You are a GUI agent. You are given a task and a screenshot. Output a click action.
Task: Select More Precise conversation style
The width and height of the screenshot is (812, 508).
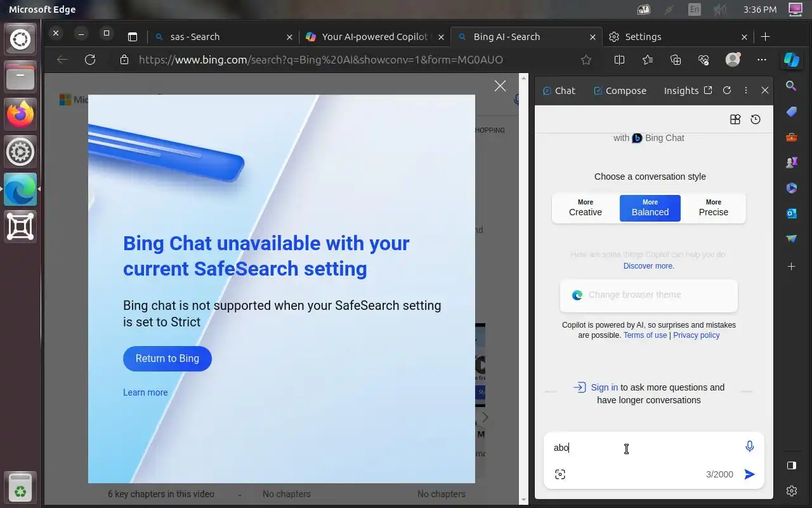714,208
